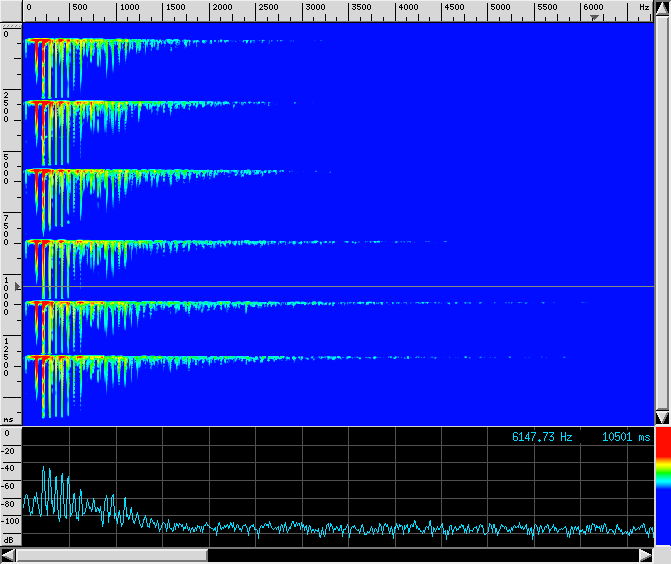
Task: Click the 1000 Hz mark on frequency ruler
Action: pyautogui.click(x=129, y=8)
